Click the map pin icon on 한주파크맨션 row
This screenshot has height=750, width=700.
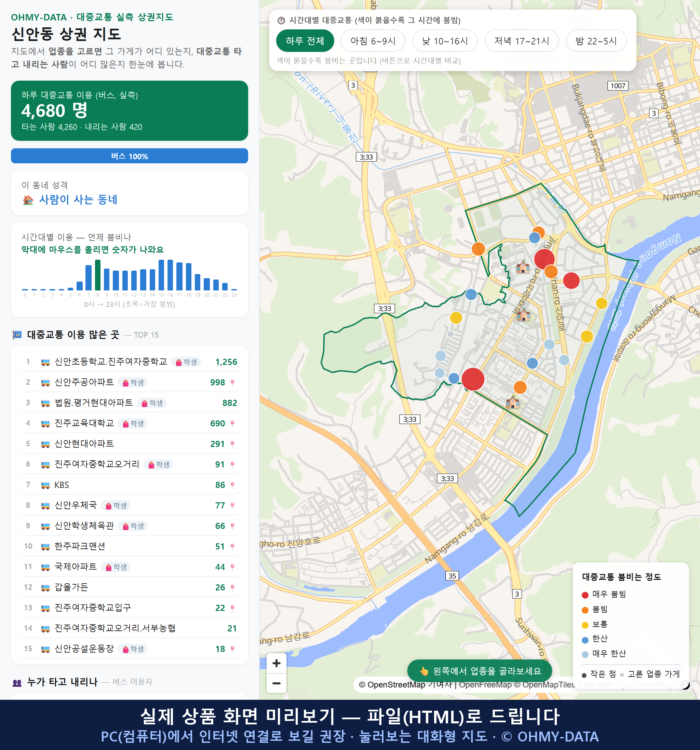[232, 547]
